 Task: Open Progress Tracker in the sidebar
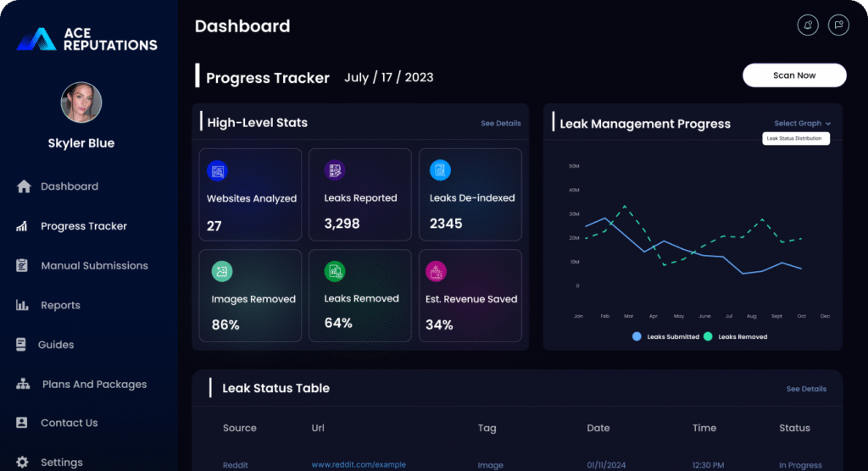83,226
